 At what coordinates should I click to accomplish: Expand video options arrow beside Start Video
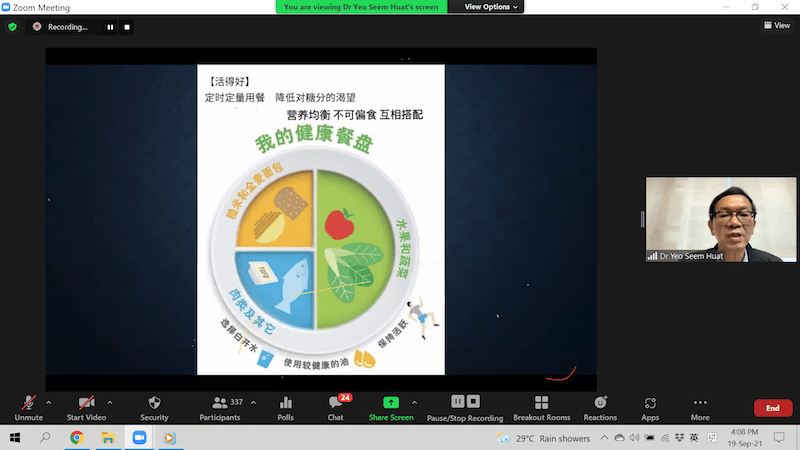point(110,401)
